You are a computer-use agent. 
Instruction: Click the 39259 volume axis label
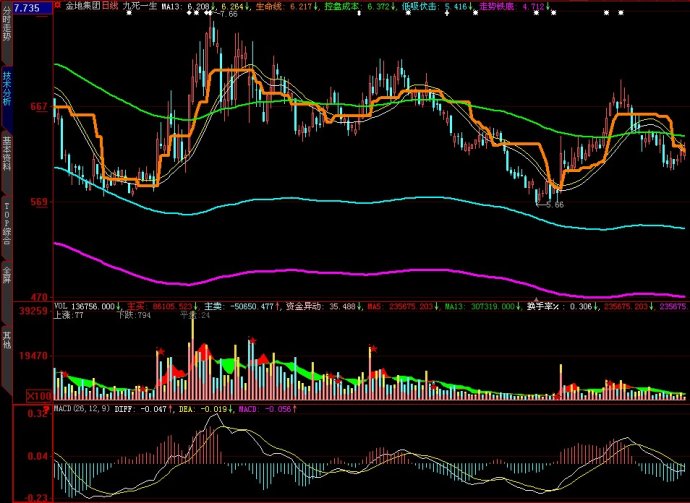point(33,311)
